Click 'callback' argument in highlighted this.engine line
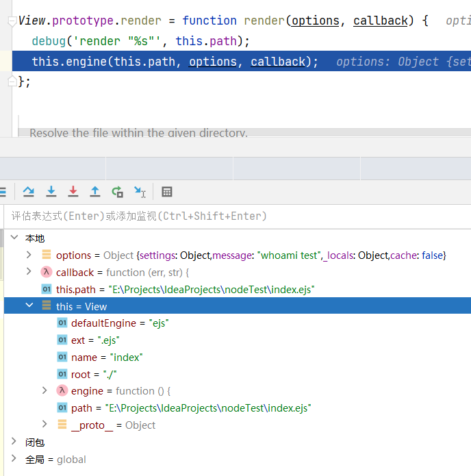 (x=278, y=62)
